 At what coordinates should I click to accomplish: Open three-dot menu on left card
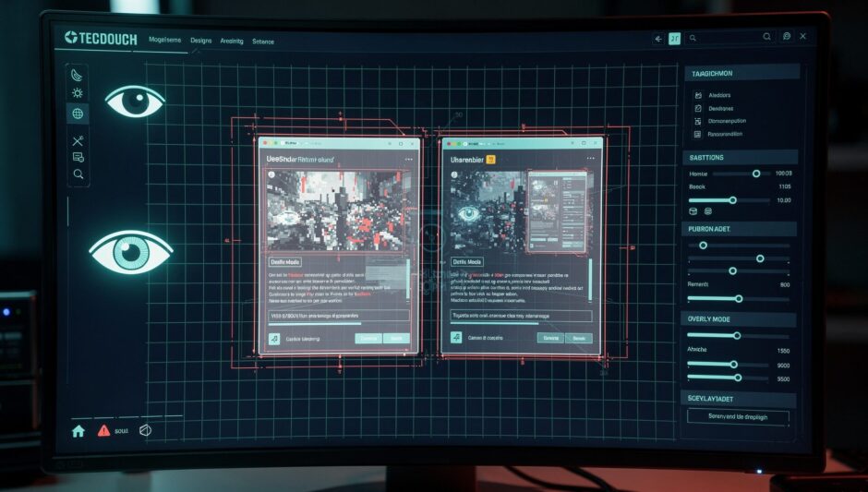pos(408,160)
